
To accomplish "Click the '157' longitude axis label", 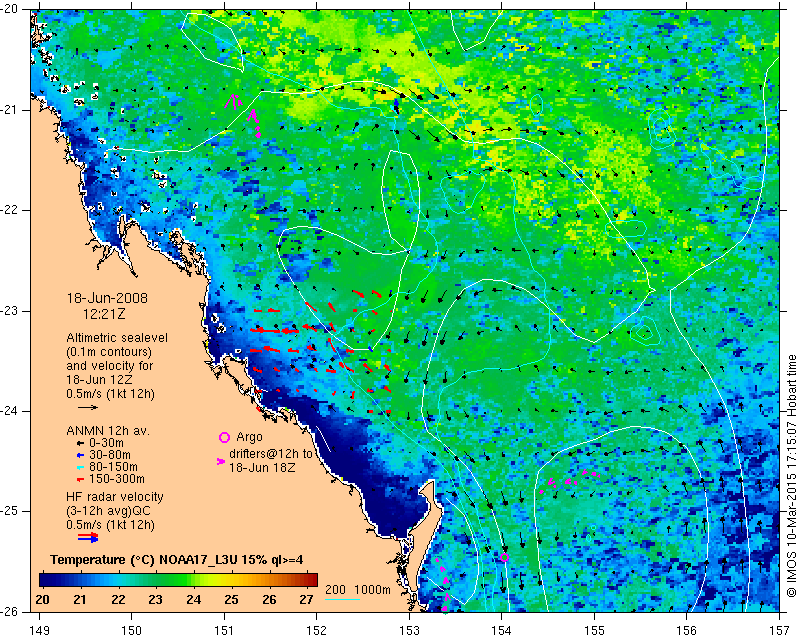I will (779, 631).
